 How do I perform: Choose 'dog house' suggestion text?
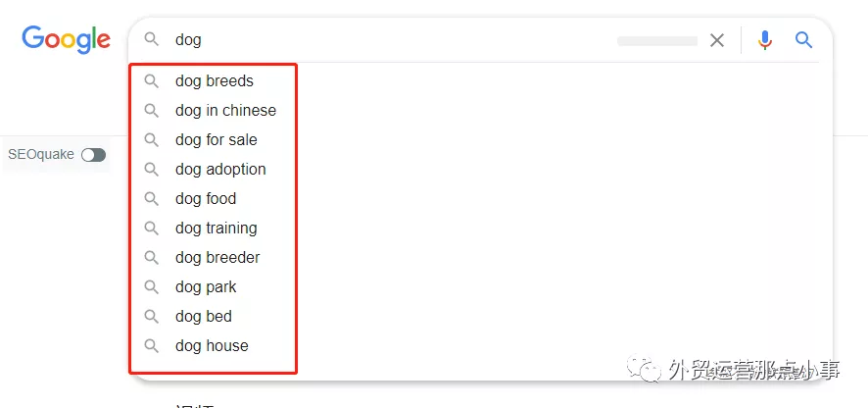(x=212, y=346)
